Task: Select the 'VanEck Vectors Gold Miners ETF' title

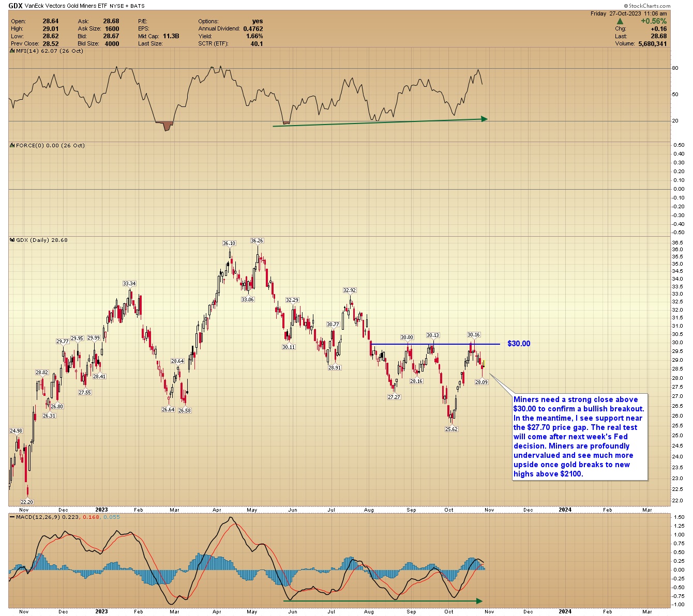Action: tap(66, 6)
